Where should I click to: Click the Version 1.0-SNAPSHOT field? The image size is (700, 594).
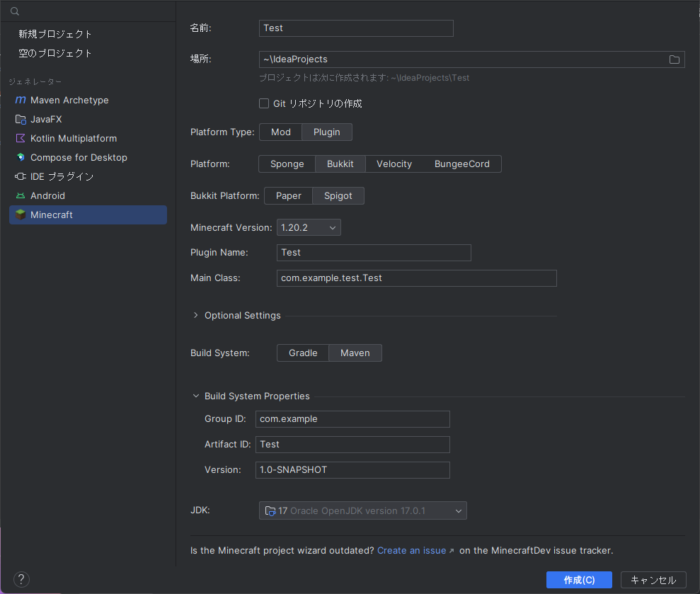[352, 470]
